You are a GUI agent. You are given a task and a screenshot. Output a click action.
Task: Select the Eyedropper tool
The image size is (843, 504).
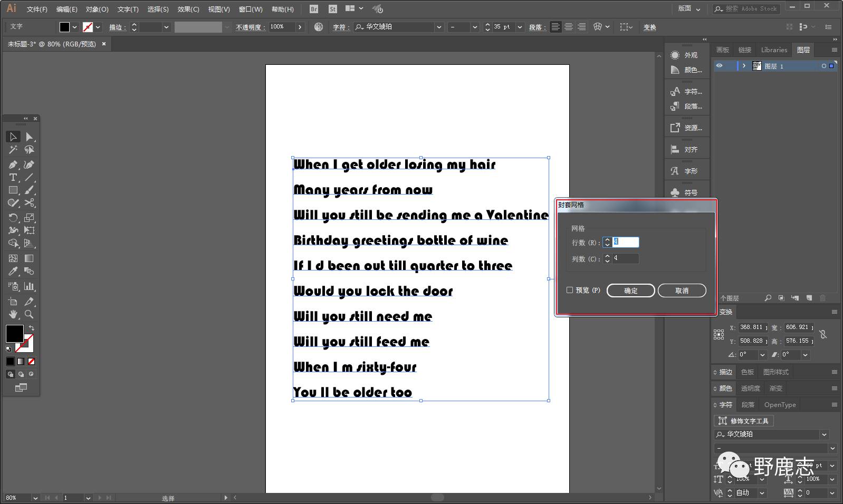pyautogui.click(x=13, y=272)
